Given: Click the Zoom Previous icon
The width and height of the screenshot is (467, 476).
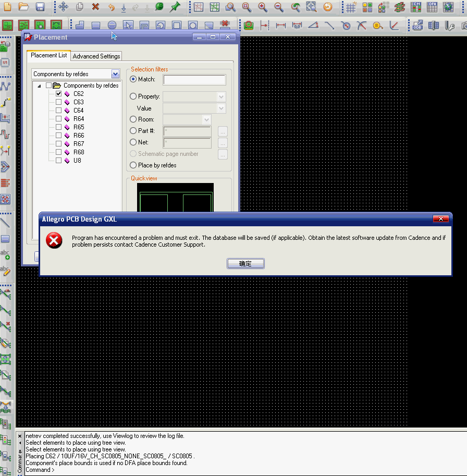Looking at the screenshot, I should click(295, 7).
